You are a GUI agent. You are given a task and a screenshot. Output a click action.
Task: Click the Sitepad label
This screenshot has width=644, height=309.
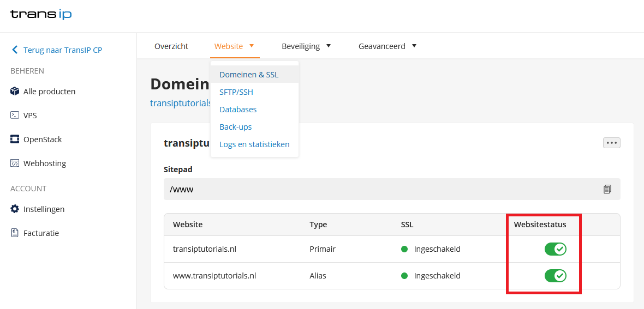click(x=178, y=169)
